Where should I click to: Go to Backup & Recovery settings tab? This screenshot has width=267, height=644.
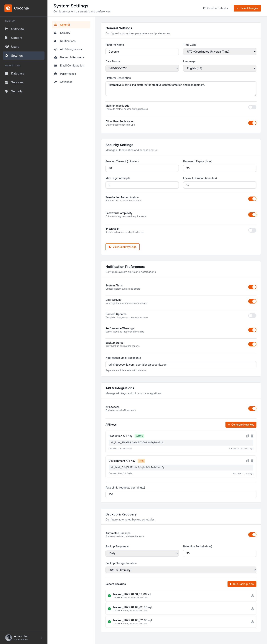pos(71,58)
